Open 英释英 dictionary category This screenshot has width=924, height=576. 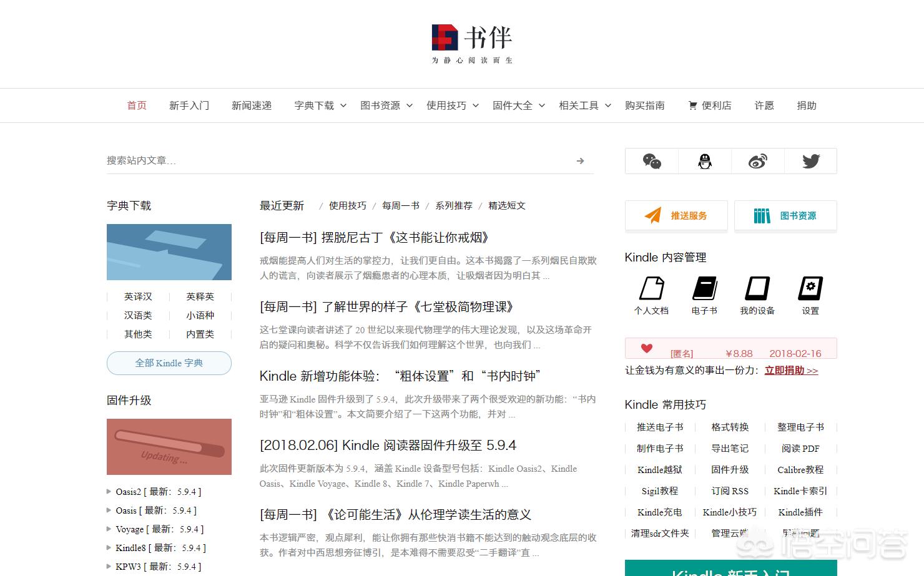point(200,296)
